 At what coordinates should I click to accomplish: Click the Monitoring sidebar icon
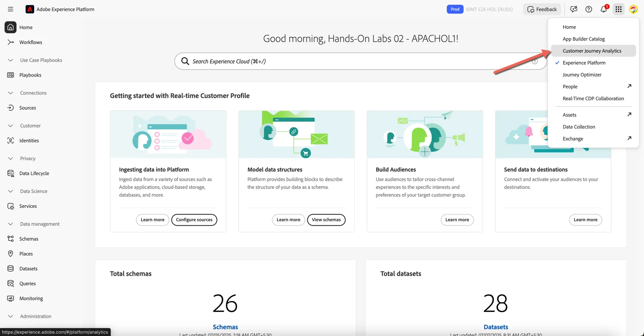[10, 298]
